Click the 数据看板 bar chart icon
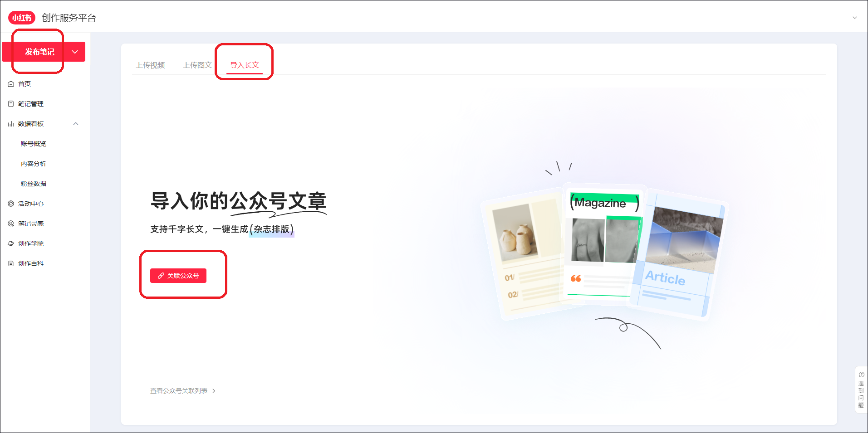Screen dimensions: 868x433 [11, 124]
